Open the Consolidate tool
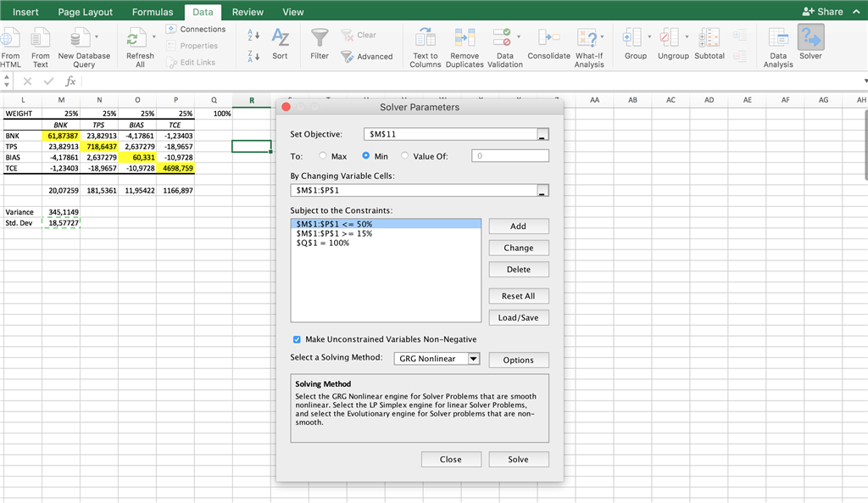The height and width of the screenshot is (503, 868). point(548,39)
